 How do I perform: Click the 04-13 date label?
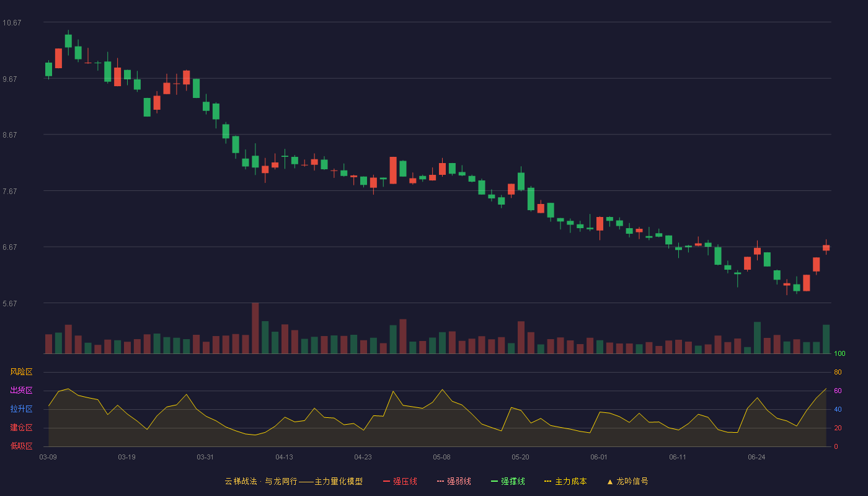pyautogui.click(x=284, y=457)
